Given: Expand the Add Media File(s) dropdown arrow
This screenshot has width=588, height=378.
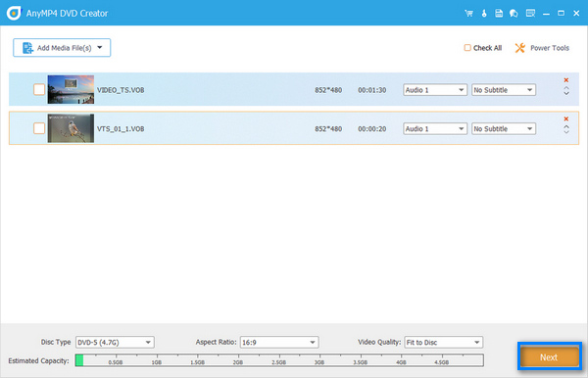Looking at the screenshot, I should (100, 48).
